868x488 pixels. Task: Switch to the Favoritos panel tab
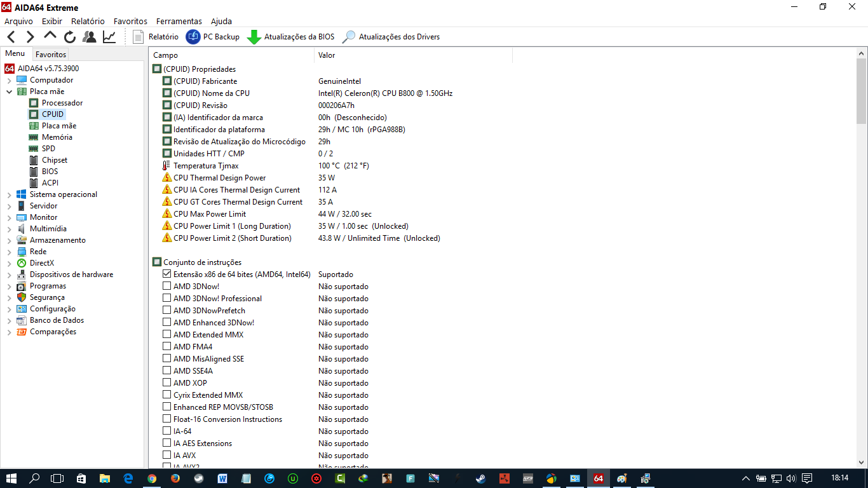point(51,55)
